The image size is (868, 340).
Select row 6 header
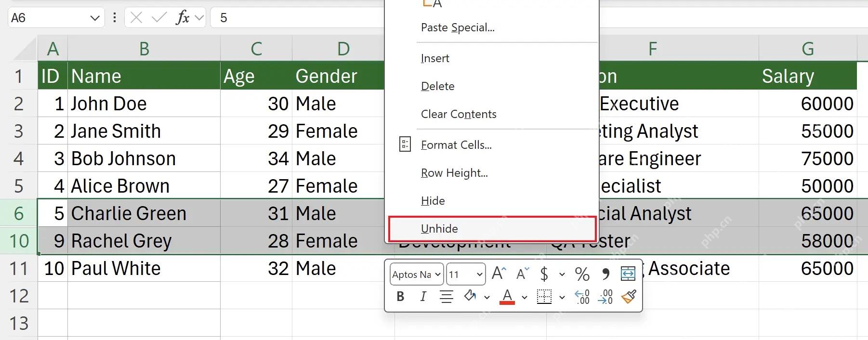[19, 213]
